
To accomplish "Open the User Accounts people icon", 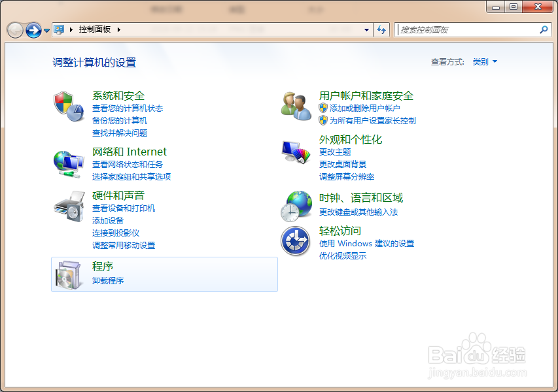I will 296,106.
